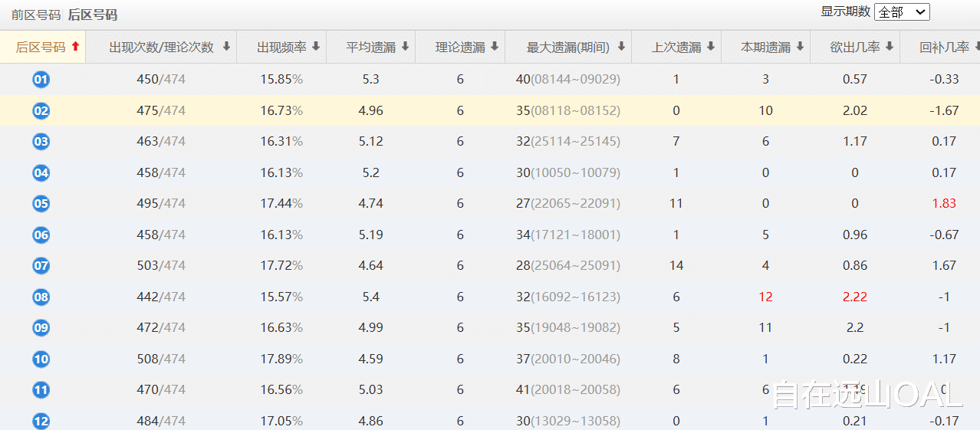
Task: Click the 463/474 count cell
Action: point(161,142)
